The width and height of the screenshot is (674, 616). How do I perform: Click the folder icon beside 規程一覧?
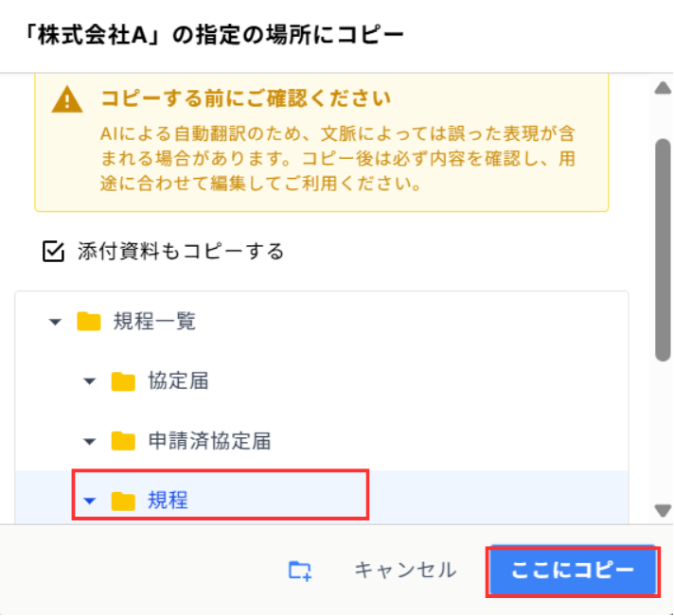89,322
